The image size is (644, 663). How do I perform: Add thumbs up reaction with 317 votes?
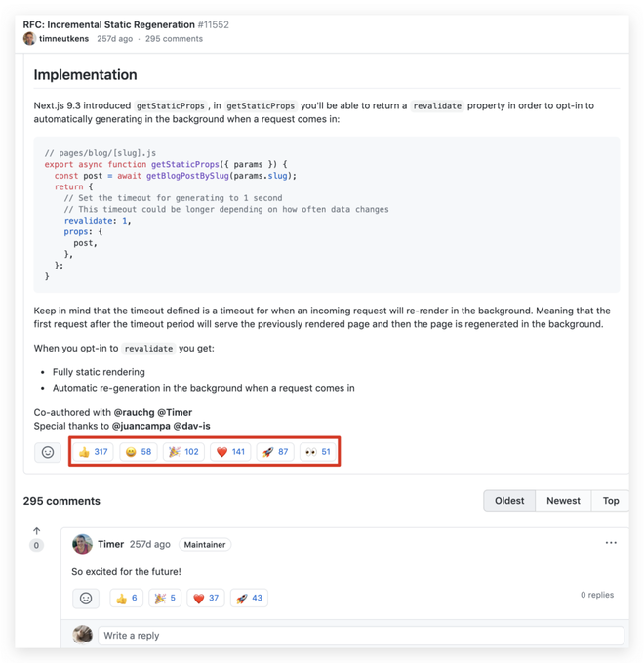pyautogui.click(x=94, y=452)
